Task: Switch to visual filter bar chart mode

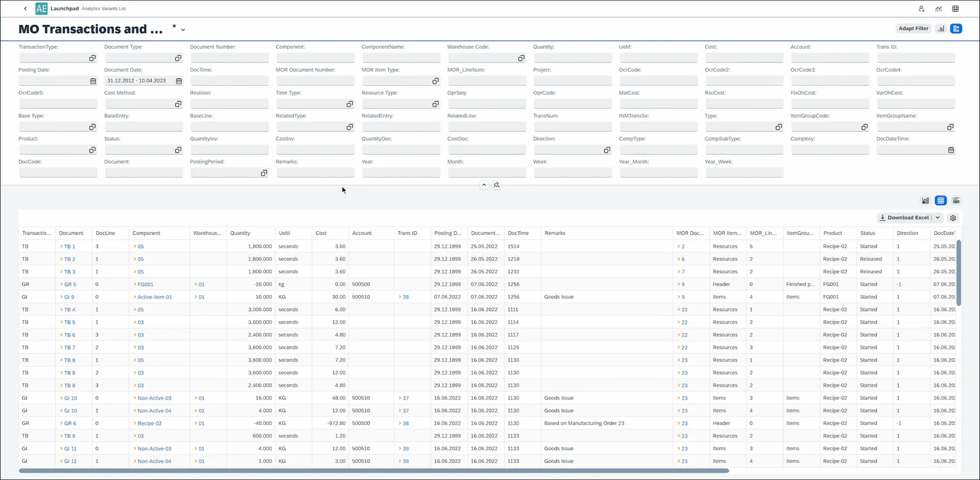Action: (x=941, y=29)
